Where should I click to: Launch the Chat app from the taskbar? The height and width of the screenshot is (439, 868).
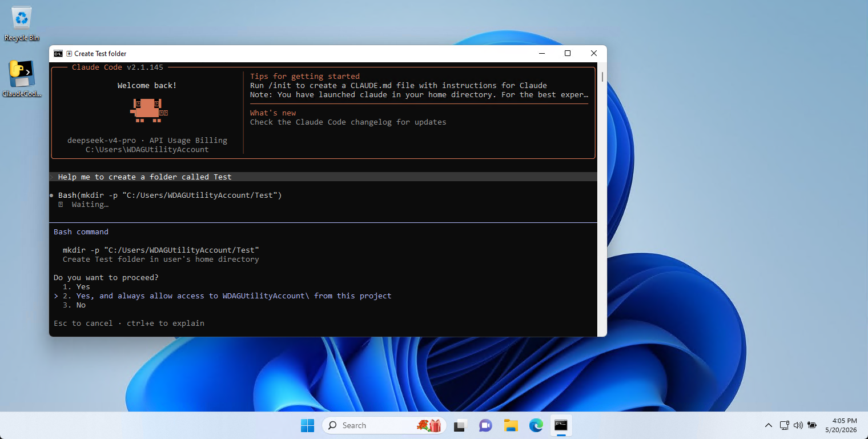click(x=485, y=425)
